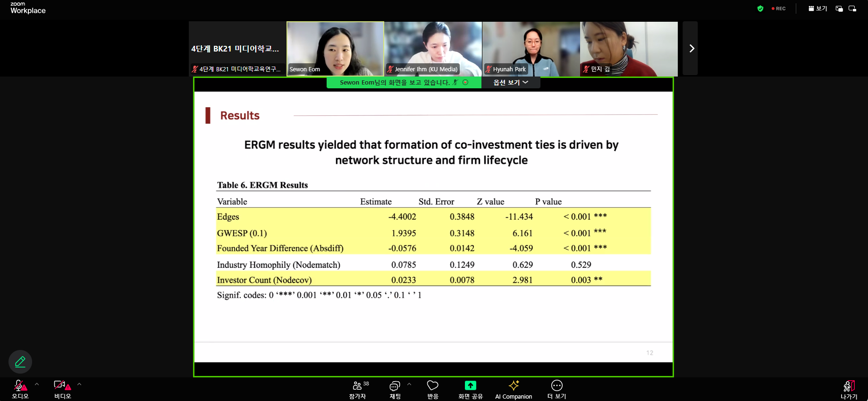868x401 pixels.
Task: Open AI Companion sparkle icon
Action: [514, 389]
